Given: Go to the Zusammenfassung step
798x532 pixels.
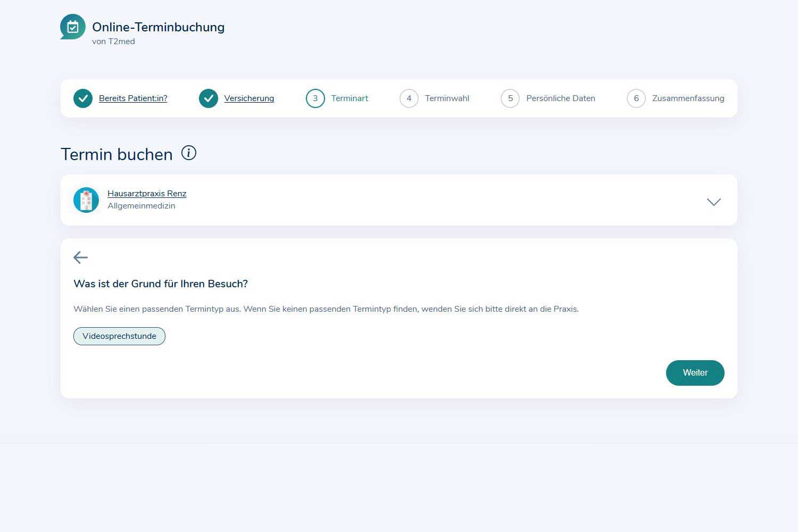Looking at the screenshot, I should 688,98.
